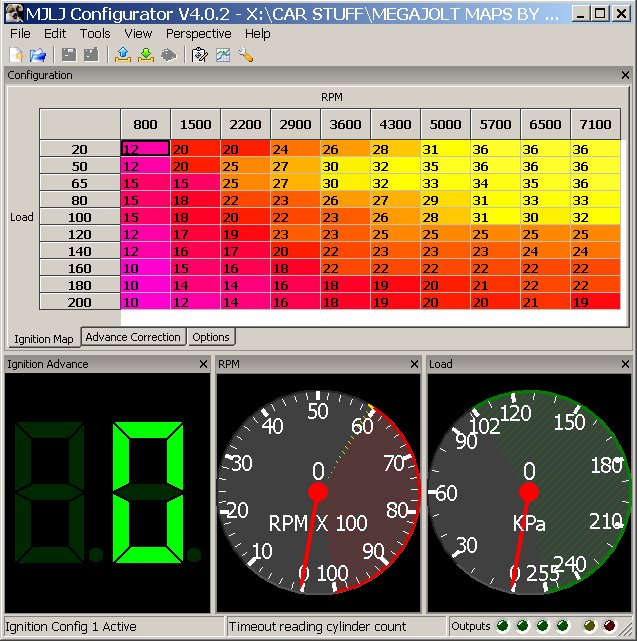Select the Load 65 row header
The height and width of the screenshot is (641, 637).
click(x=80, y=183)
